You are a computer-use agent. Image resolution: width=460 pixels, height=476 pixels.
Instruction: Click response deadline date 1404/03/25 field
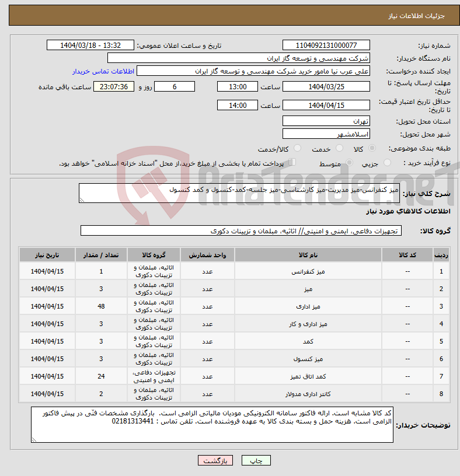326,87
